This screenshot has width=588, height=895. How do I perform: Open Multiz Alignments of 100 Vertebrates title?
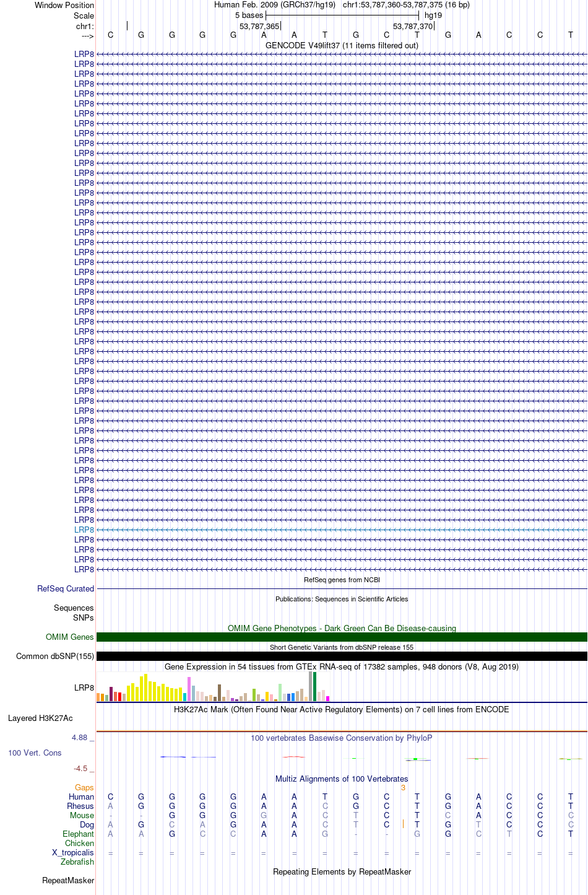click(342, 779)
